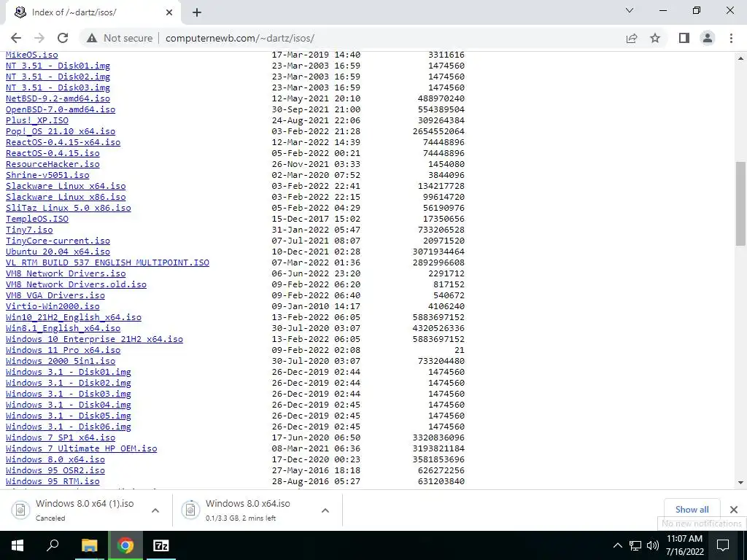The height and width of the screenshot is (560, 747).
Task: Open the tab search chevron
Action: pos(630,10)
